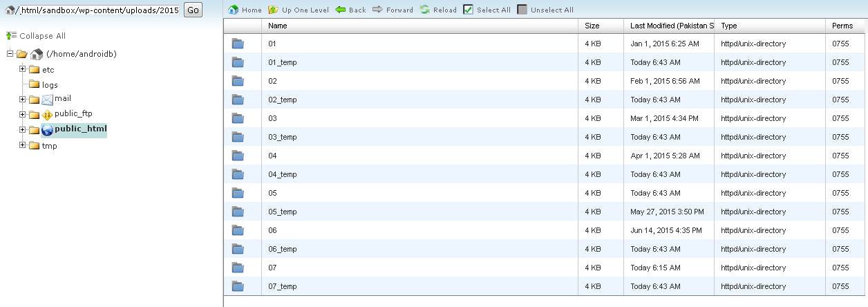Click the directory path input field
Screen dimensions: 868x307
click(x=98, y=10)
